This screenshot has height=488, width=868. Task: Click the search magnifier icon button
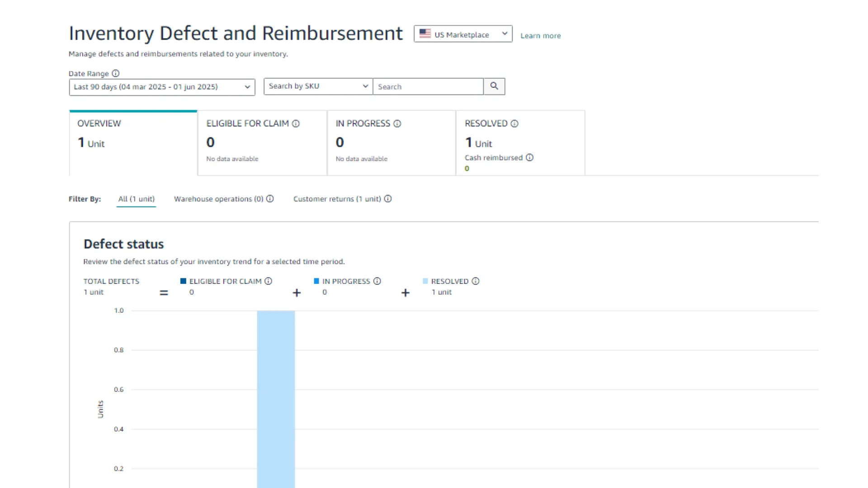[494, 86]
